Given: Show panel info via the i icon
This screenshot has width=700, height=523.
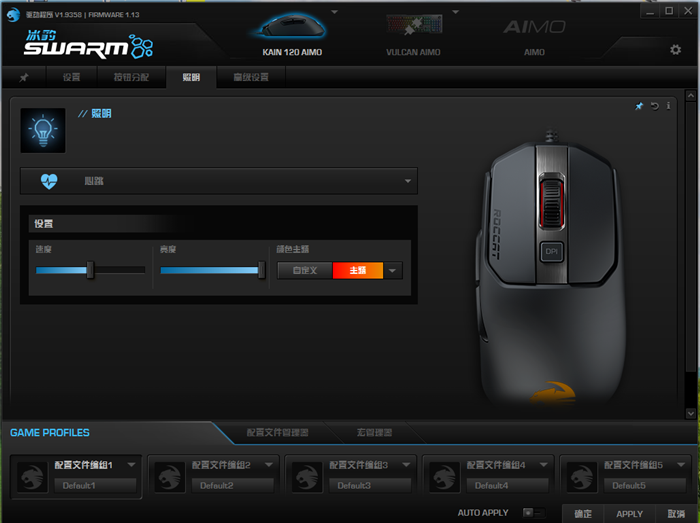Looking at the screenshot, I should [667, 105].
